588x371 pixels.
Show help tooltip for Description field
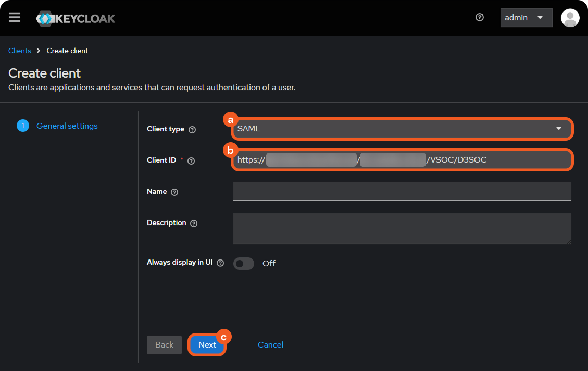pos(194,224)
